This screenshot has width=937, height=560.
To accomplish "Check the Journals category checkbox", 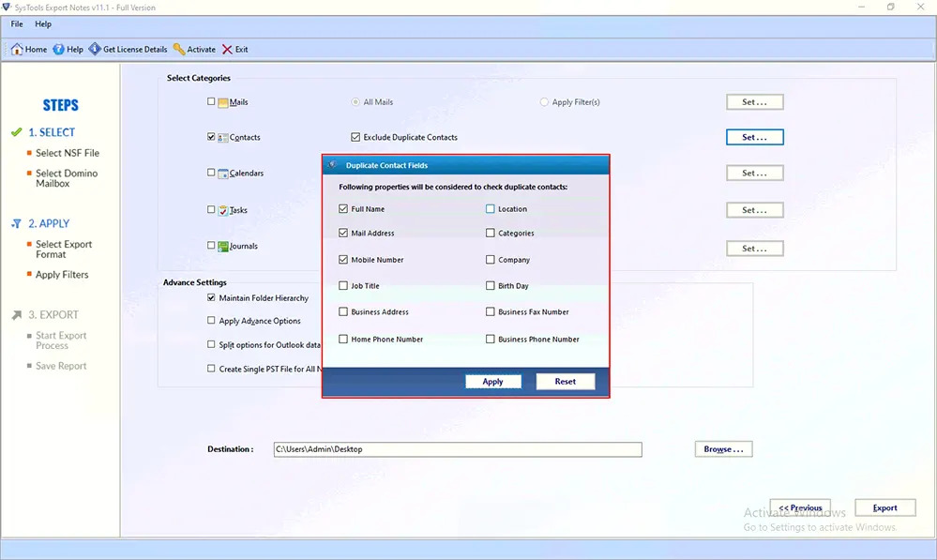I will pos(211,245).
